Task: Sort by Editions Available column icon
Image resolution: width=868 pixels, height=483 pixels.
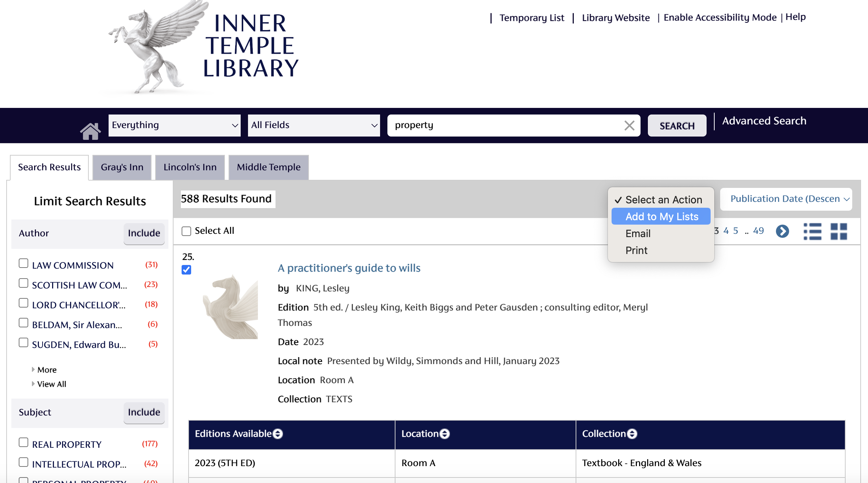Action: tap(278, 434)
